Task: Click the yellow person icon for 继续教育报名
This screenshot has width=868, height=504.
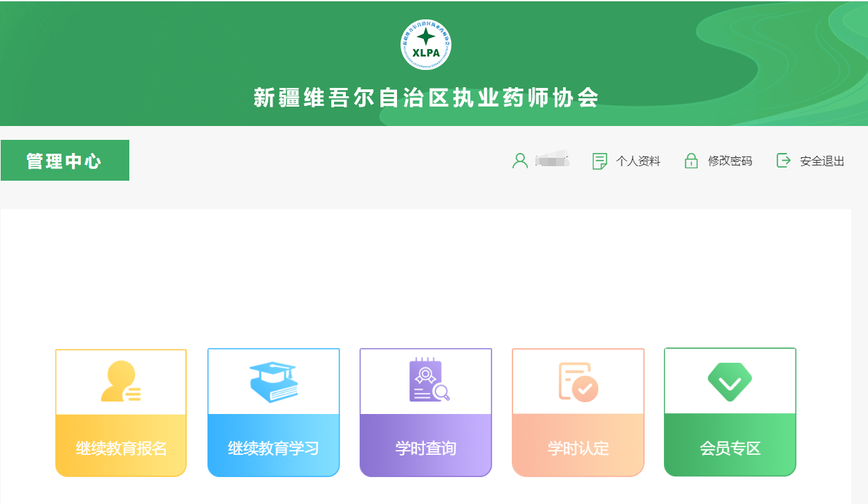Action: pos(121,381)
